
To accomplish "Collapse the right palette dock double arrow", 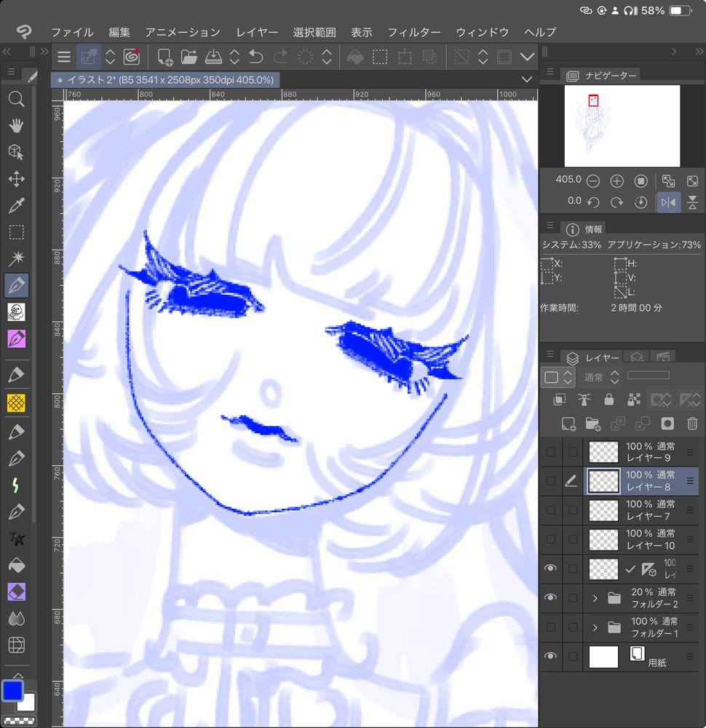I will tap(699, 52).
